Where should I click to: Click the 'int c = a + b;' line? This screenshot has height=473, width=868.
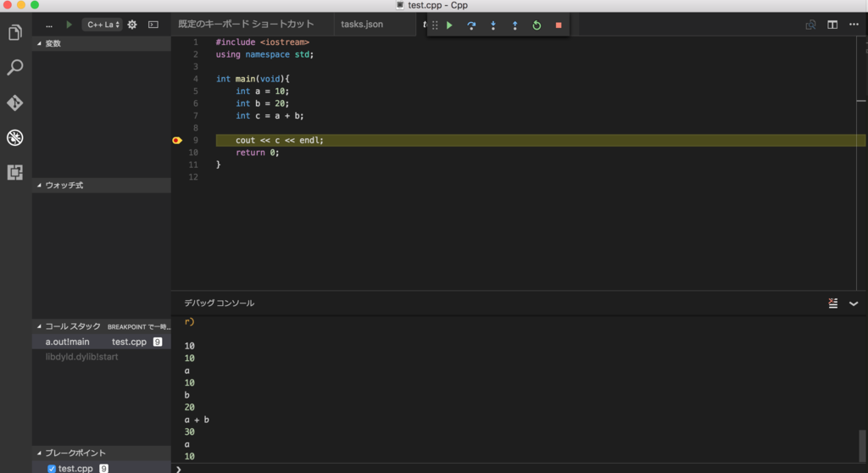click(x=270, y=116)
